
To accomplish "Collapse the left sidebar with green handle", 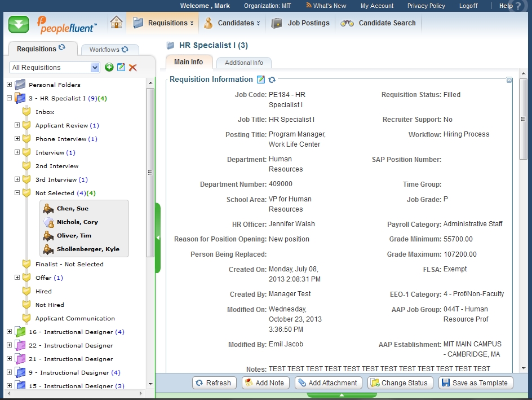I will [x=158, y=238].
